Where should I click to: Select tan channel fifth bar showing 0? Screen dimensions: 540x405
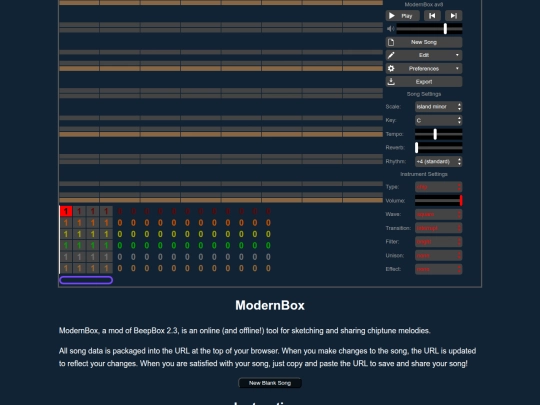pos(120,268)
